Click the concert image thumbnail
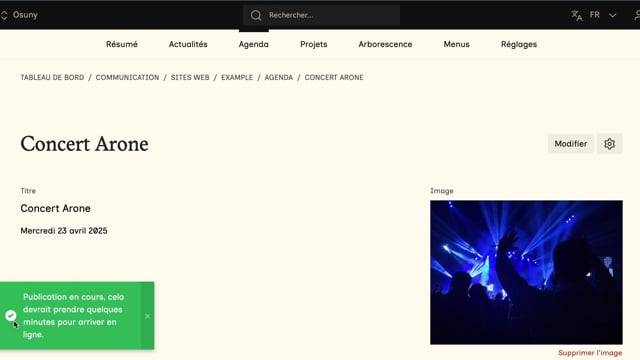Image resolution: width=640 pixels, height=360 pixels. coord(526,272)
